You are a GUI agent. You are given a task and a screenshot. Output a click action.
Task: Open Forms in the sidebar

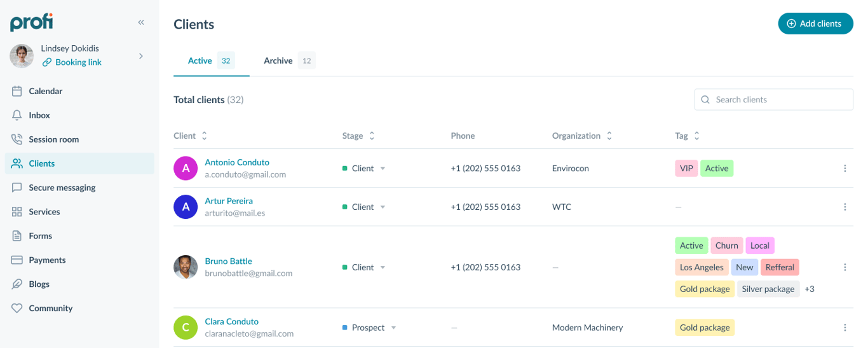coord(79,236)
